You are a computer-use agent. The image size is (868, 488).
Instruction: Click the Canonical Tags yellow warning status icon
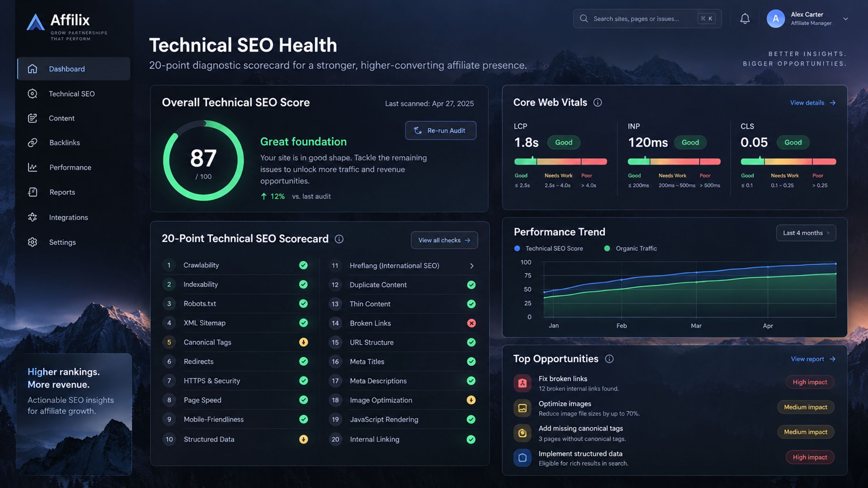[x=303, y=342]
